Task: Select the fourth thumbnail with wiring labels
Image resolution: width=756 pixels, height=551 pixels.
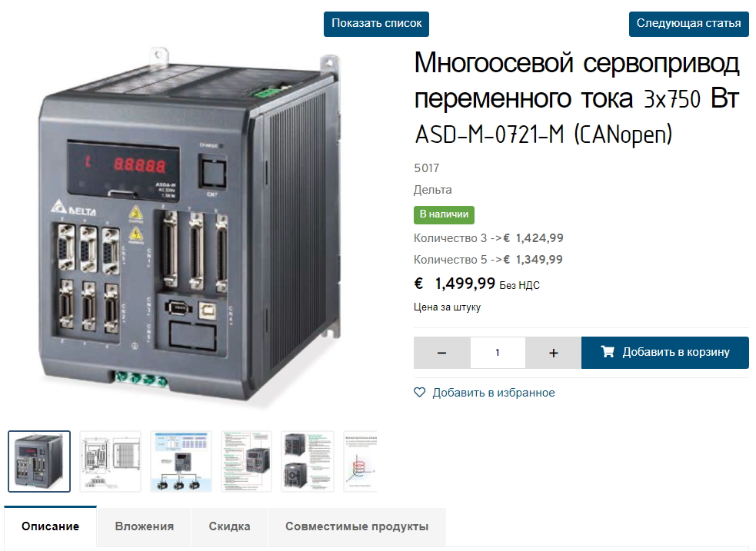Action: coord(246,461)
